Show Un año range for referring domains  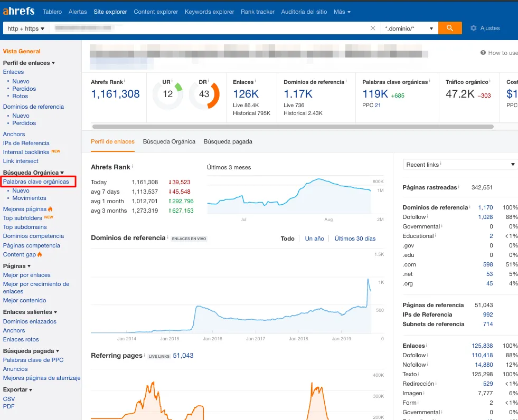(315, 238)
